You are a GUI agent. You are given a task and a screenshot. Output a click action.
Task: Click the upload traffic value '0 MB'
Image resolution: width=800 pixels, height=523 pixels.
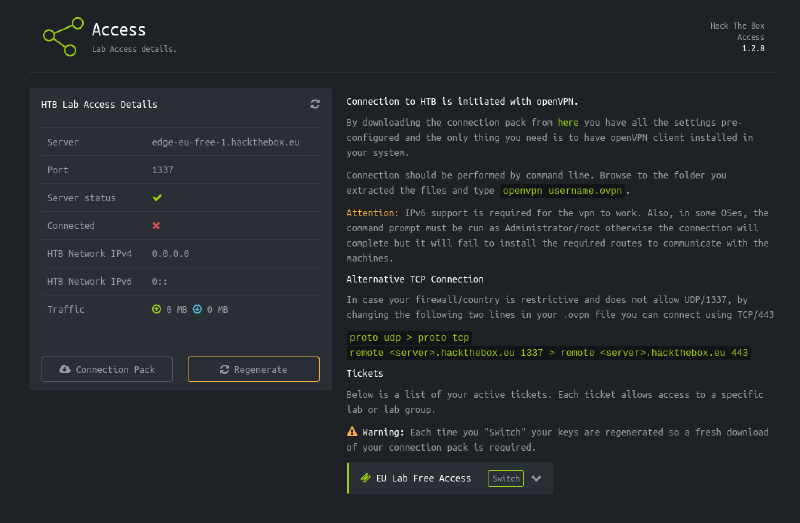[177, 310]
